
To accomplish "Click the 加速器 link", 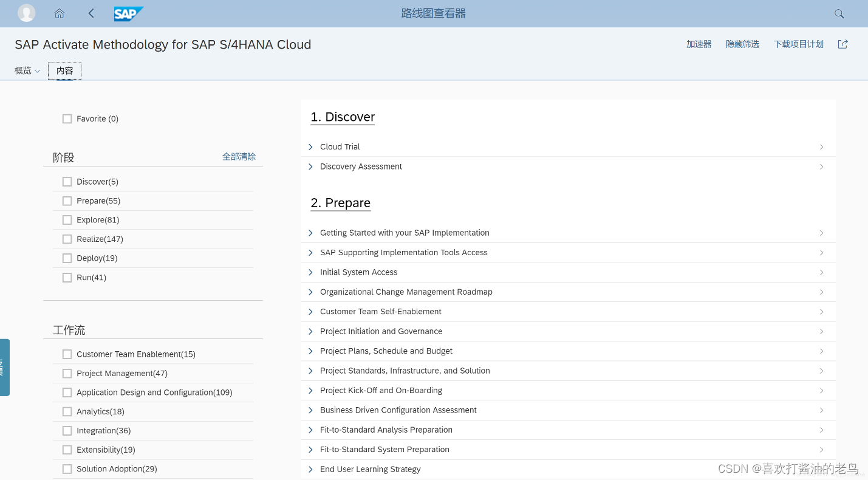I will tap(699, 44).
